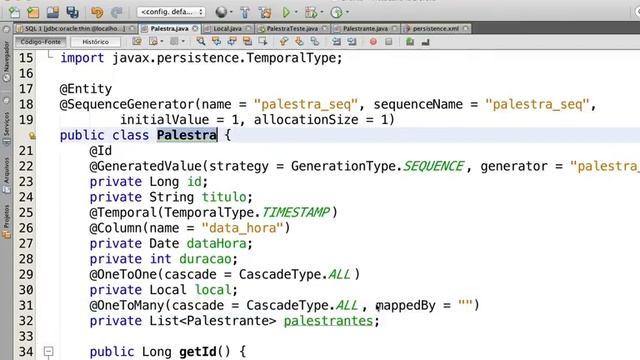Click Next Bookmark icon
The height and width of the screenshot is (360, 640).
point(299,42)
